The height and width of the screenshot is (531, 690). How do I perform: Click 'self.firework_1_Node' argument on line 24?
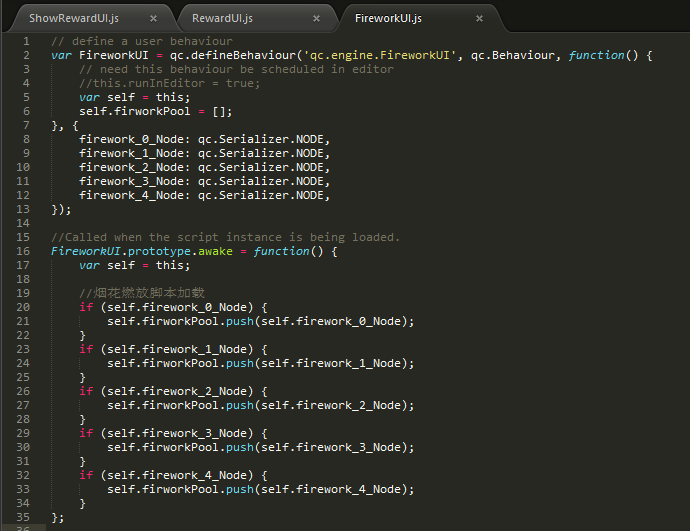pos(331,363)
